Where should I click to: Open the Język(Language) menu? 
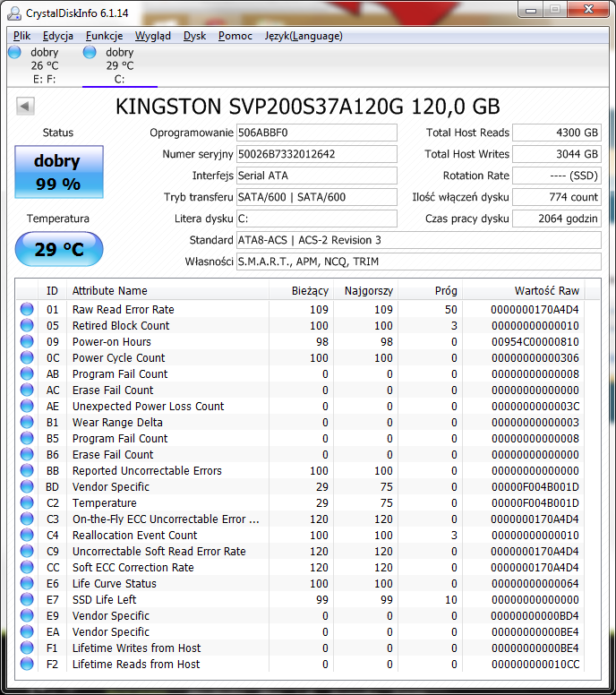304,36
